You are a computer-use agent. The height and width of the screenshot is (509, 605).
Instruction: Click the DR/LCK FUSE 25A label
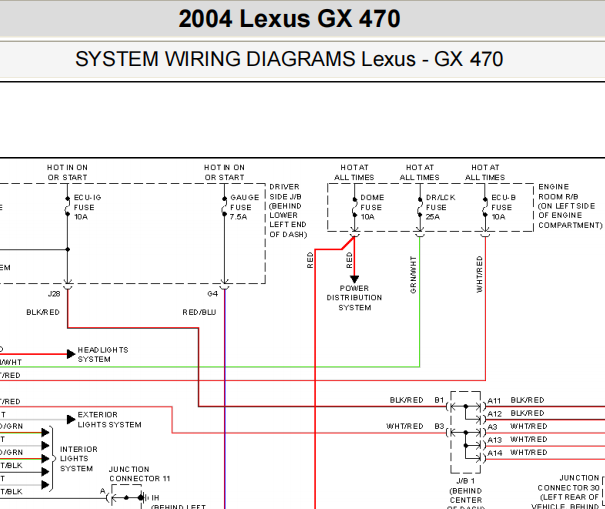click(x=440, y=207)
